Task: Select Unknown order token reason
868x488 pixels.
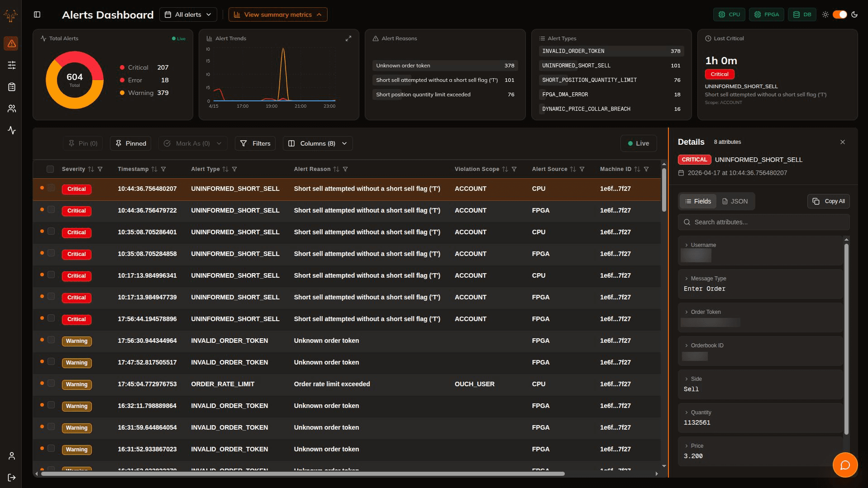Action: click(445, 66)
